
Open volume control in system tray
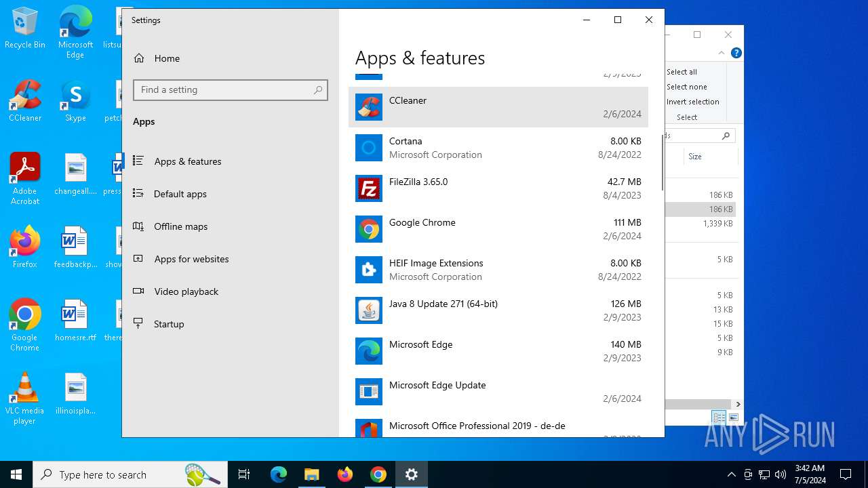[780, 474]
